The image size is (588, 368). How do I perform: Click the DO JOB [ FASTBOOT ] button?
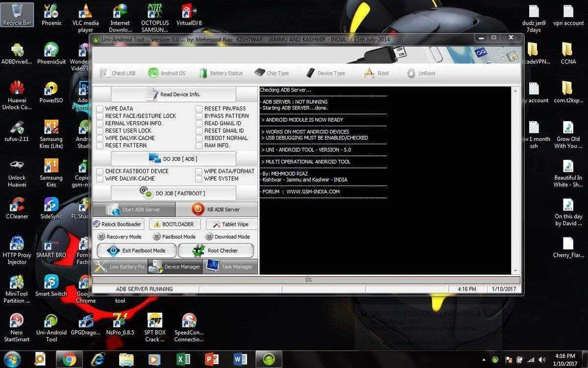[173, 193]
